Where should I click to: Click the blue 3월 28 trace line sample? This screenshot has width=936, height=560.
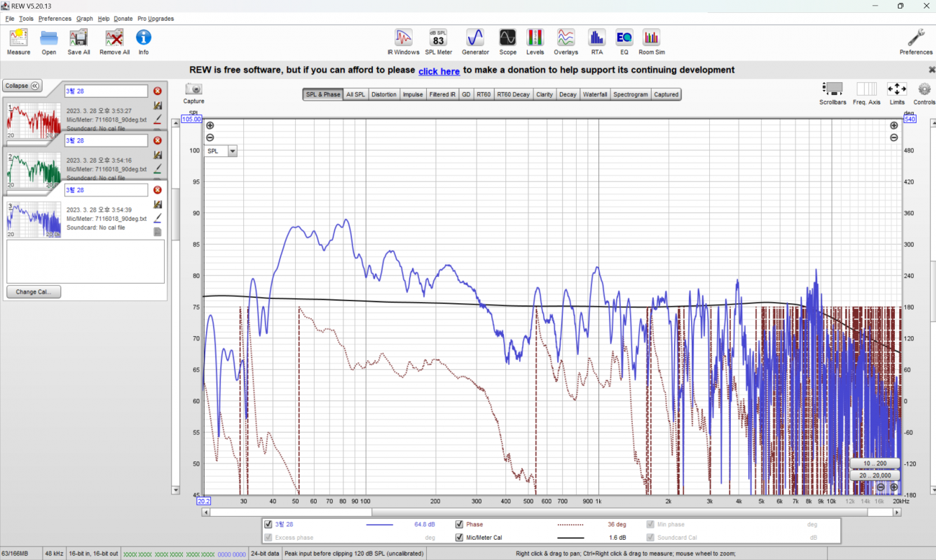click(x=379, y=525)
